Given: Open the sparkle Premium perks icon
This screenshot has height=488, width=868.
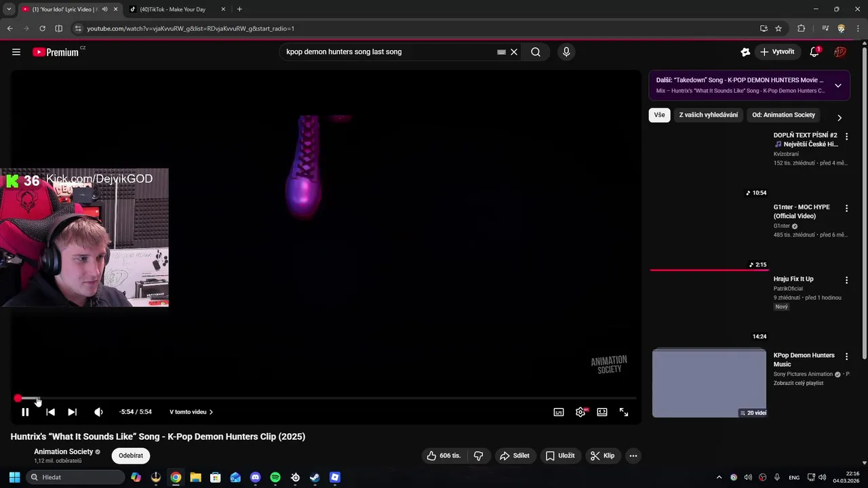Looking at the screenshot, I should click(x=746, y=52).
